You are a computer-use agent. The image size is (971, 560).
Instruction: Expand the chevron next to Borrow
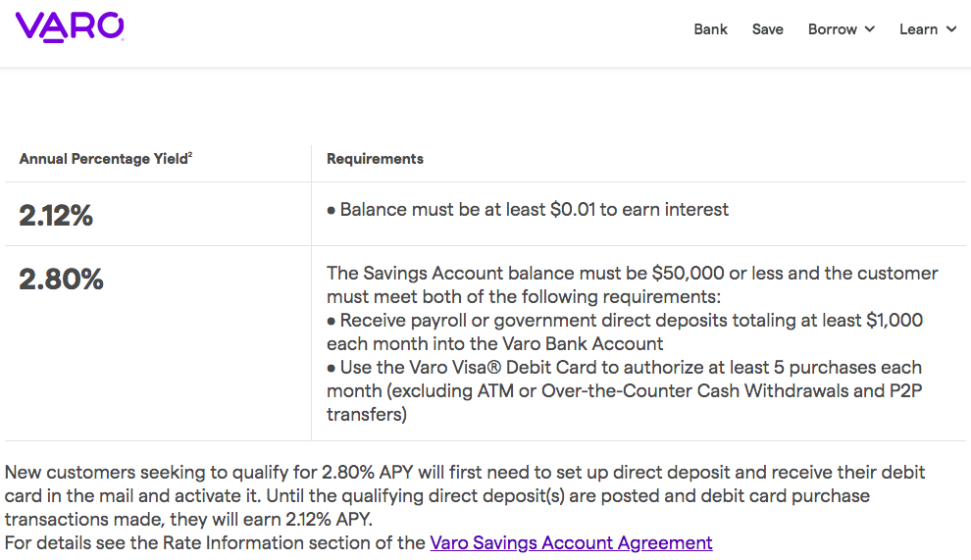coord(869,29)
